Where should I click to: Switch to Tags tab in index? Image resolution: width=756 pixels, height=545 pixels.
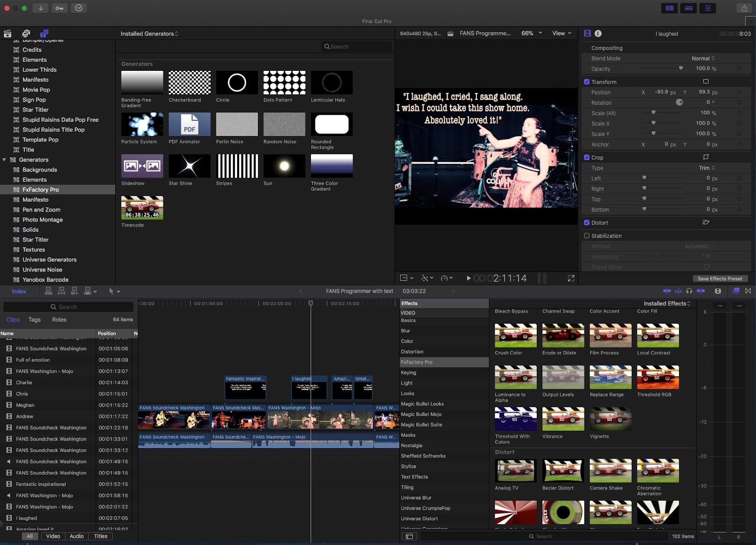tap(34, 320)
